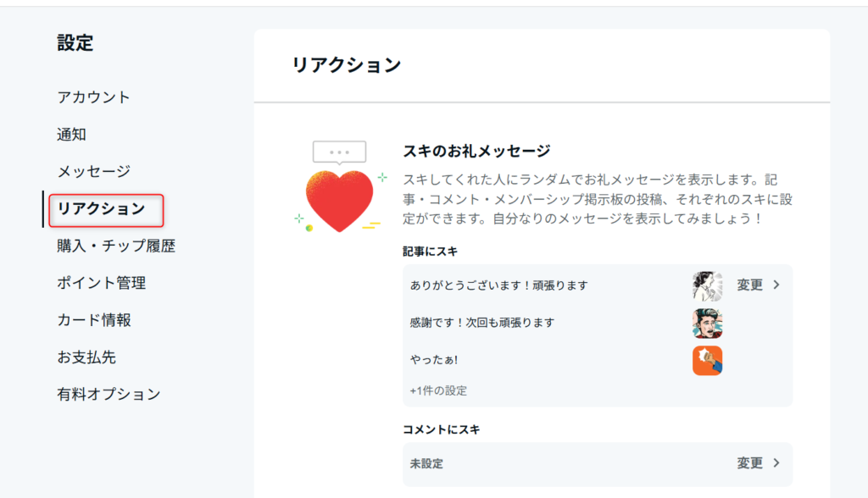This screenshot has height=498, width=868.
Task: Click the speech bubble above the heart
Action: (x=339, y=152)
